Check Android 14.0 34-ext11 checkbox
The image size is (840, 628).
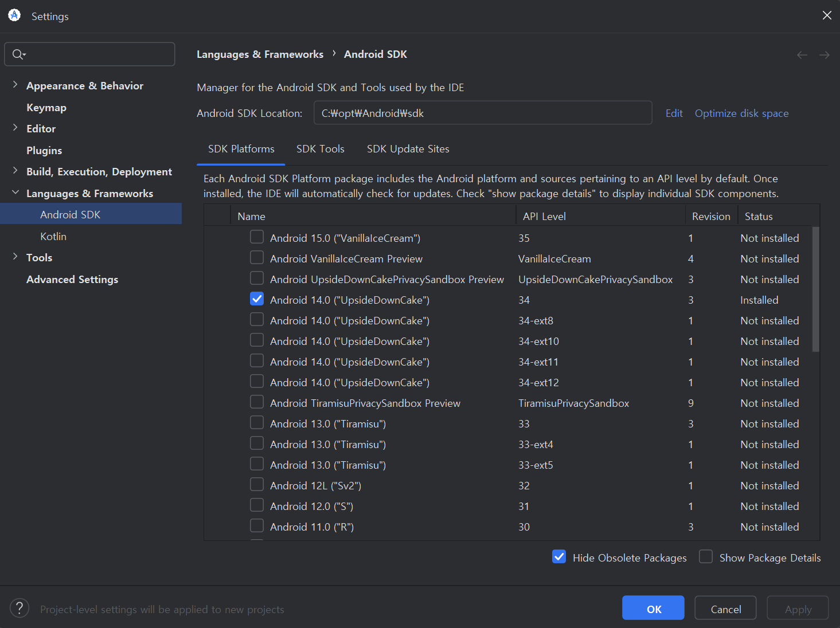[x=257, y=360]
